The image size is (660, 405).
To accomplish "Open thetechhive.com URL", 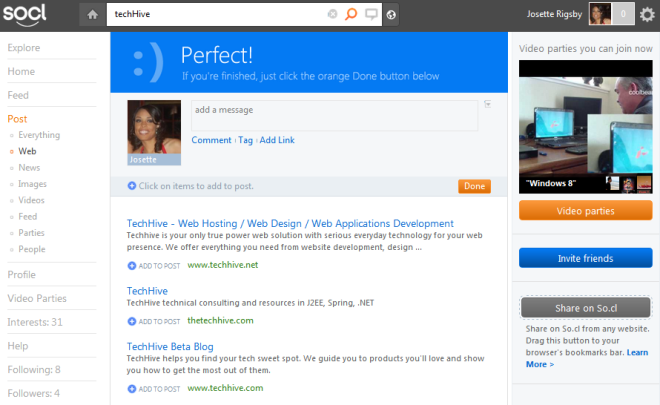I will tap(220, 320).
